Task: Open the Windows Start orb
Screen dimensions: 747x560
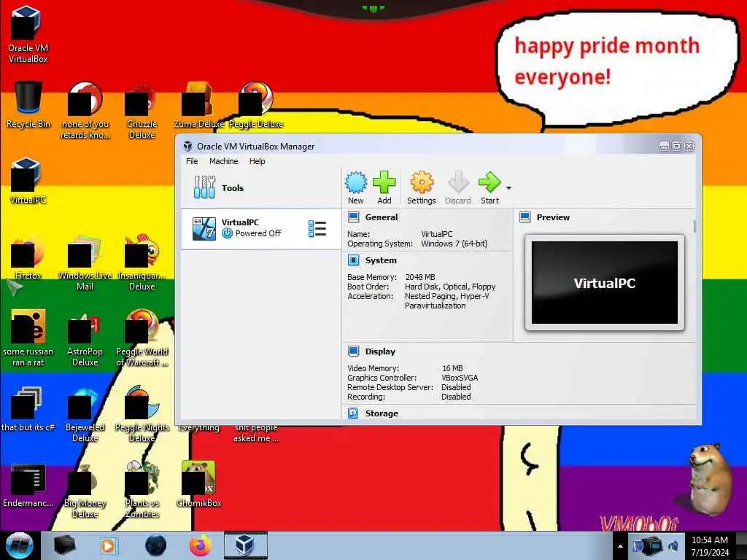Action: pyautogui.click(x=20, y=545)
